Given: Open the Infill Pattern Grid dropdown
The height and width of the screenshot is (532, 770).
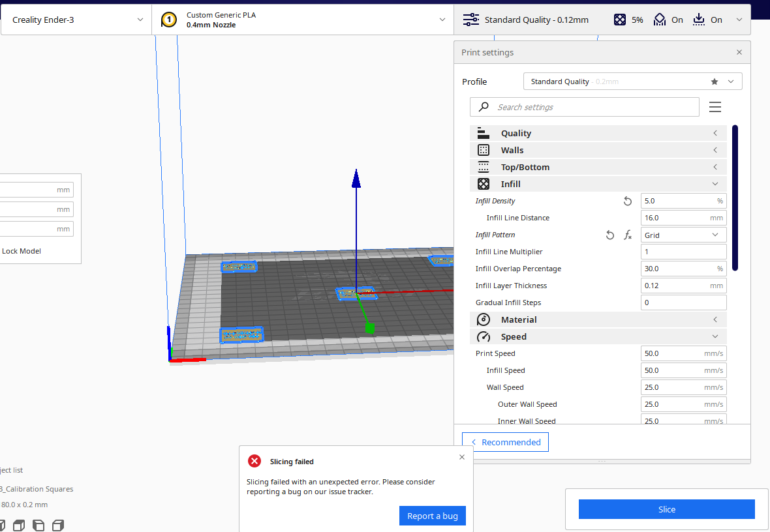Looking at the screenshot, I should click(x=683, y=235).
